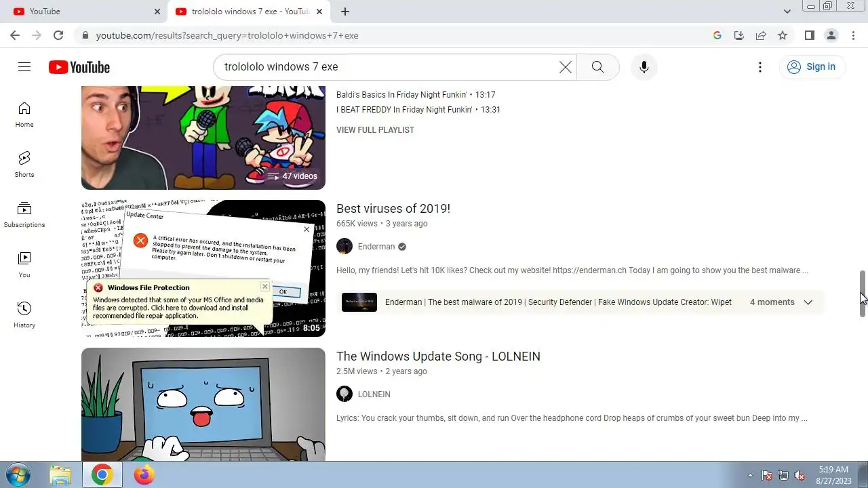Click the Google icon in address bar
The image size is (868, 488).
coord(717,35)
